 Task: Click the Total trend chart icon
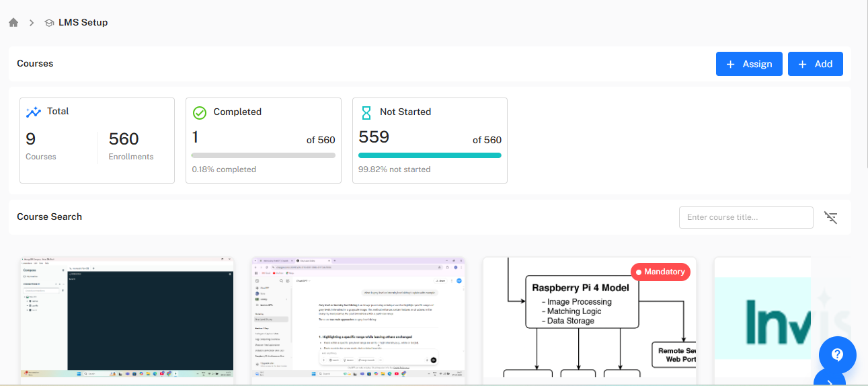34,112
